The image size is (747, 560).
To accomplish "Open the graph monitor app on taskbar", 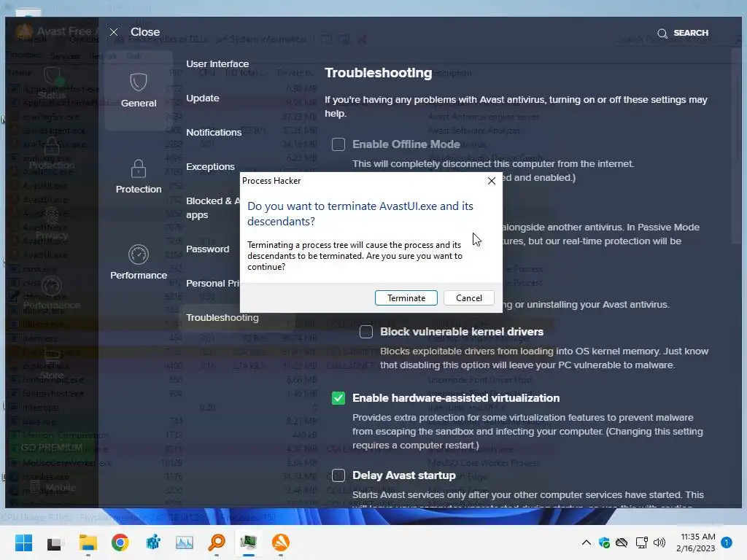I will point(185,542).
